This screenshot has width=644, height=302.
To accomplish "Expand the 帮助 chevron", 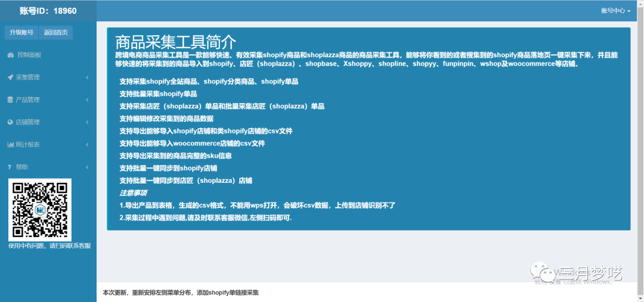I will (88, 167).
